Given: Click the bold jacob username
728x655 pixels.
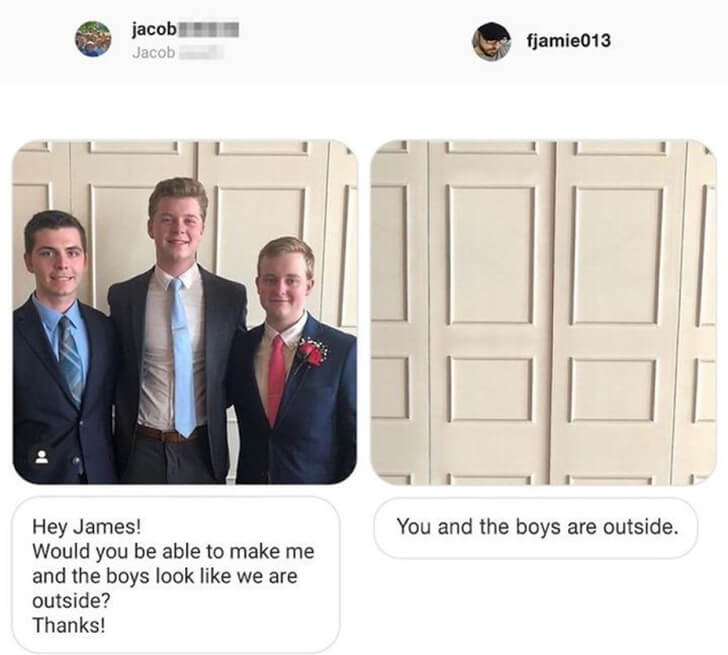Looking at the screenshot, I should [154, 30].
